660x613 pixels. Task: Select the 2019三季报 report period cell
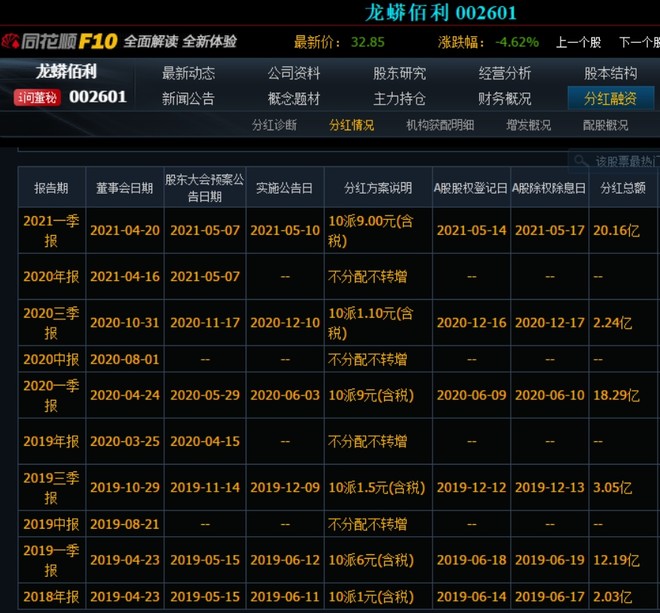pyautogui.click(x=51, y=488)
